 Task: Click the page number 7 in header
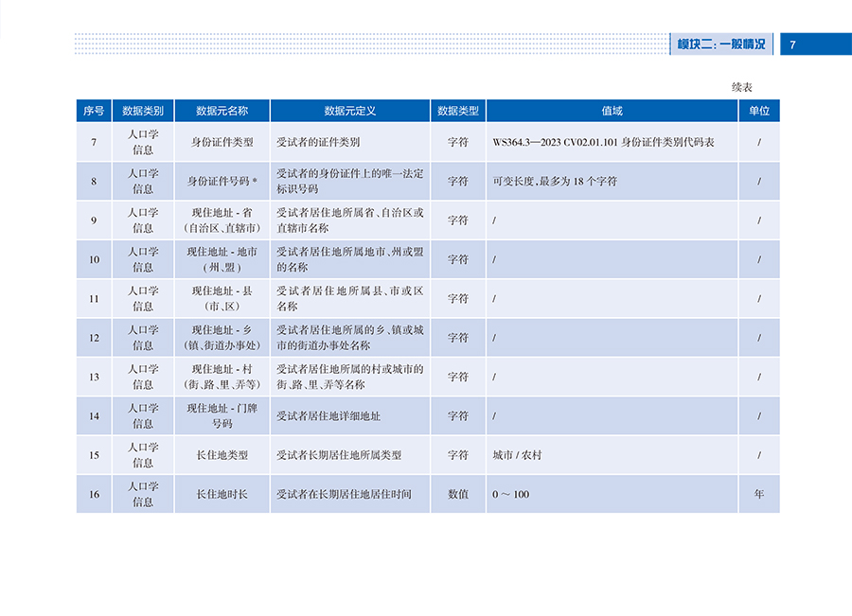pyautogui.click(x=792, y=45)
